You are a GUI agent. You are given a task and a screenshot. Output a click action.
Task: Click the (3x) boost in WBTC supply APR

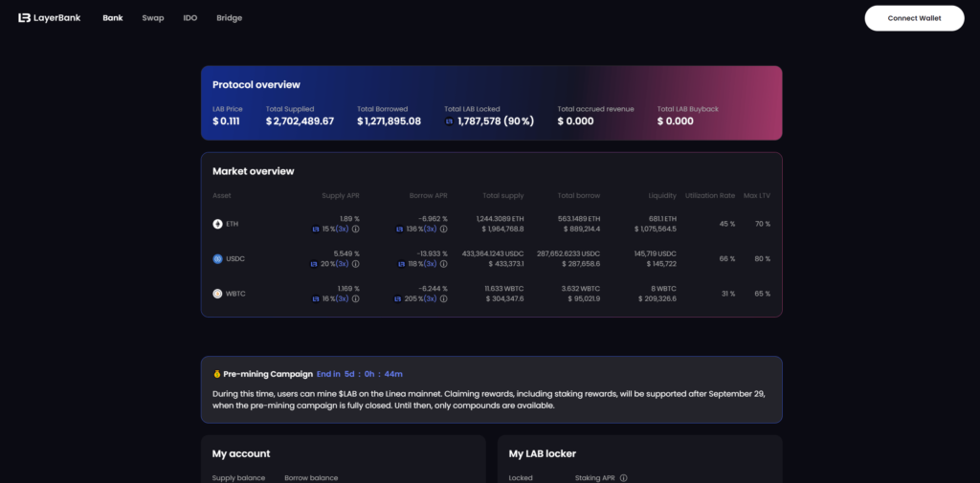(343, 299)
